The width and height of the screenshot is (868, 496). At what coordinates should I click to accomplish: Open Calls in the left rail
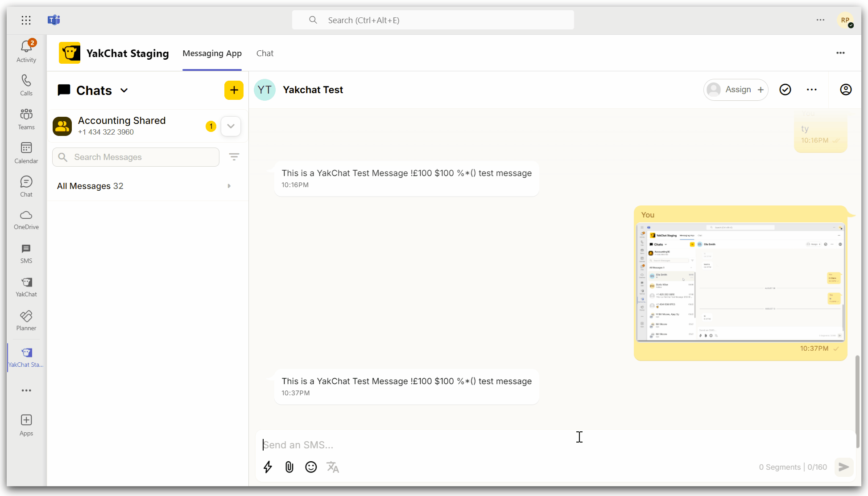[x=26, y=85]
